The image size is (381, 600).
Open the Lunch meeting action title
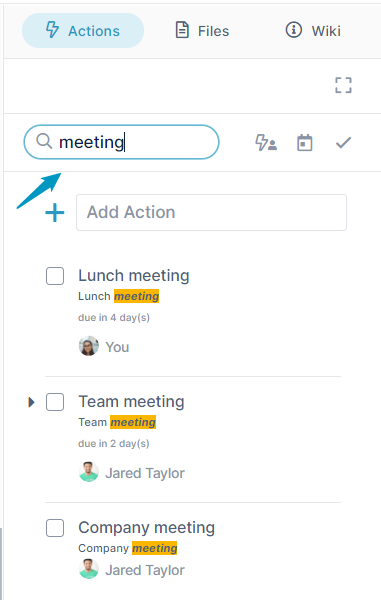[x=134, y=276]
